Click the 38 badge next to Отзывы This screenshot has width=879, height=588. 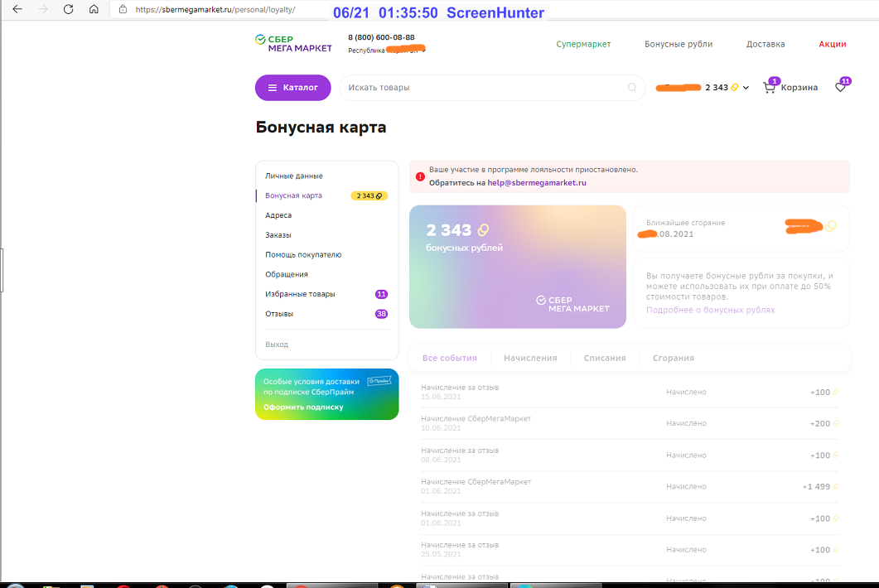(x=381, y=314)
